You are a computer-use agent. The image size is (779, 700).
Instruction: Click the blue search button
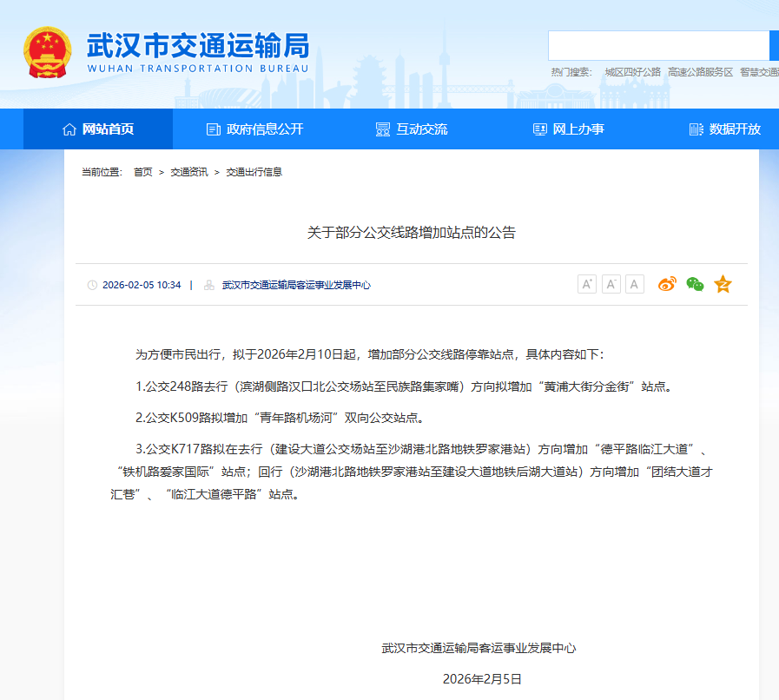point(773,43)
